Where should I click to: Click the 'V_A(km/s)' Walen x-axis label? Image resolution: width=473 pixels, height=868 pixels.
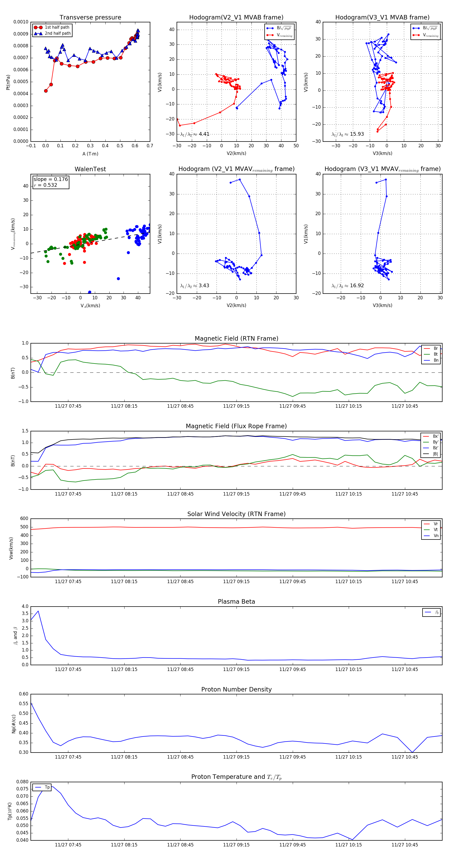(90, 306)
